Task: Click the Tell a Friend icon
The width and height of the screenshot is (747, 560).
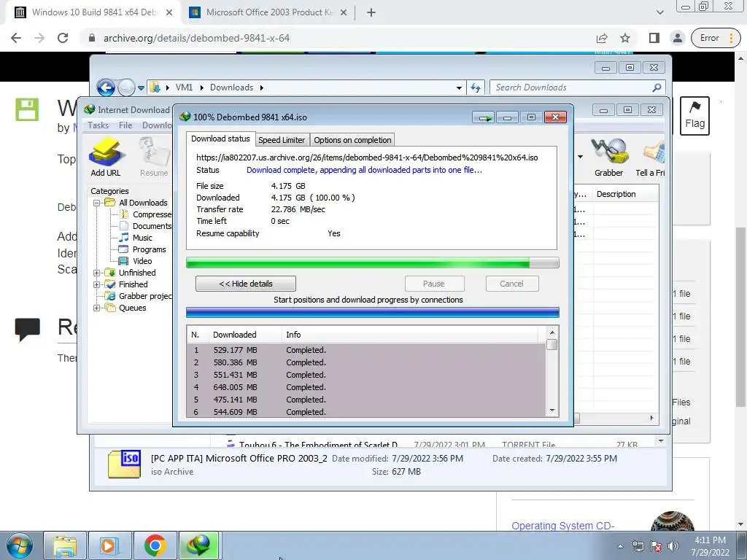Action: click(x=651, y=157)
